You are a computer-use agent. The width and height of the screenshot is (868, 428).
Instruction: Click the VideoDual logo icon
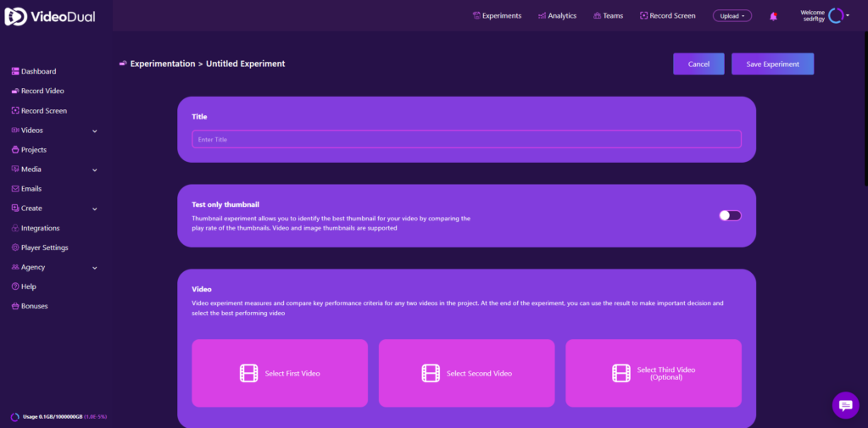(x=16, y=17)
